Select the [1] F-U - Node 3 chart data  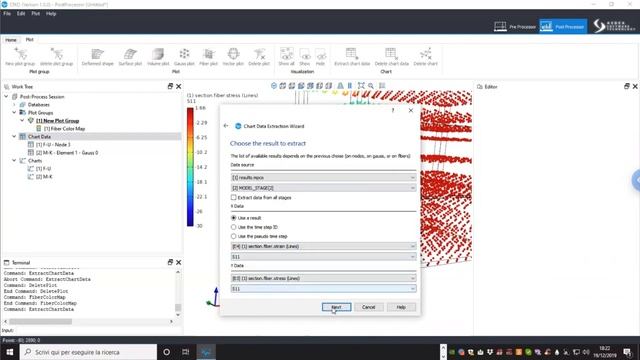[53, 144]
